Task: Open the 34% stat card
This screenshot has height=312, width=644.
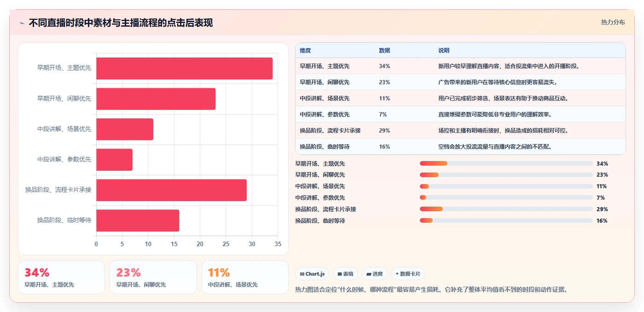Action: click(x=61, y=277)
